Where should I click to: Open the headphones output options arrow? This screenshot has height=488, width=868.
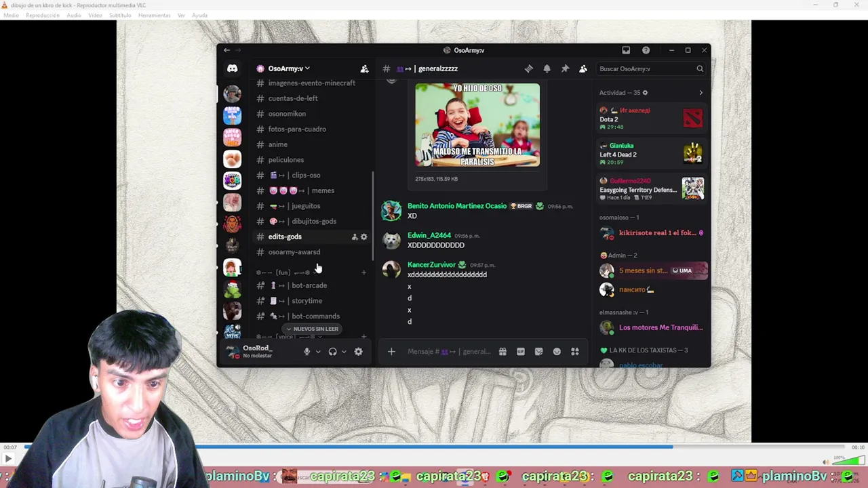coord(344,352)
